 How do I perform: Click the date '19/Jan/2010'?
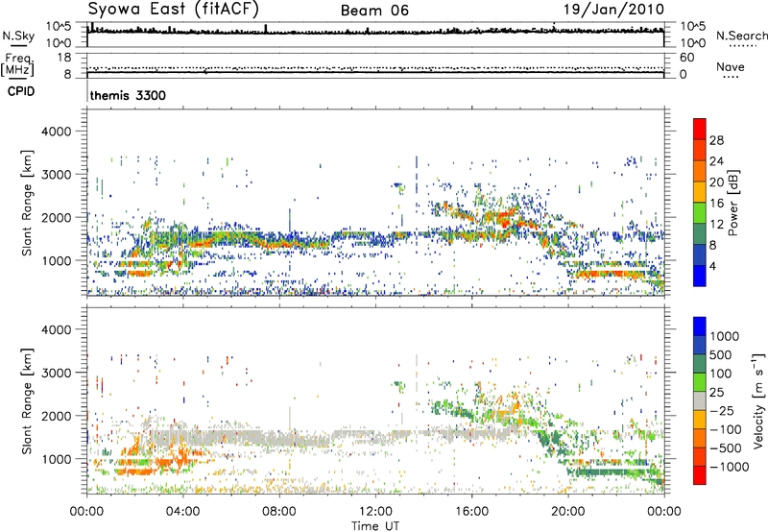pyautogui.click(x=613, y=10)
